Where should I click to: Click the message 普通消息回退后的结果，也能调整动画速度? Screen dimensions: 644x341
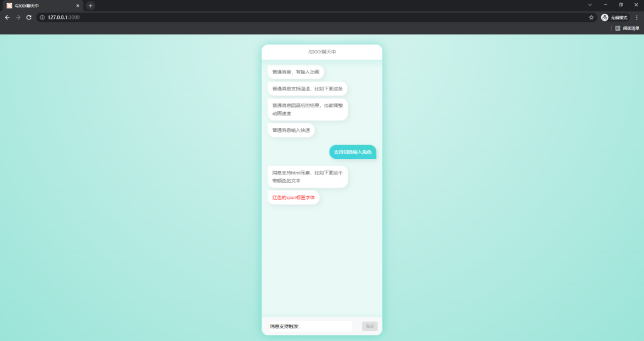point(308,109)
